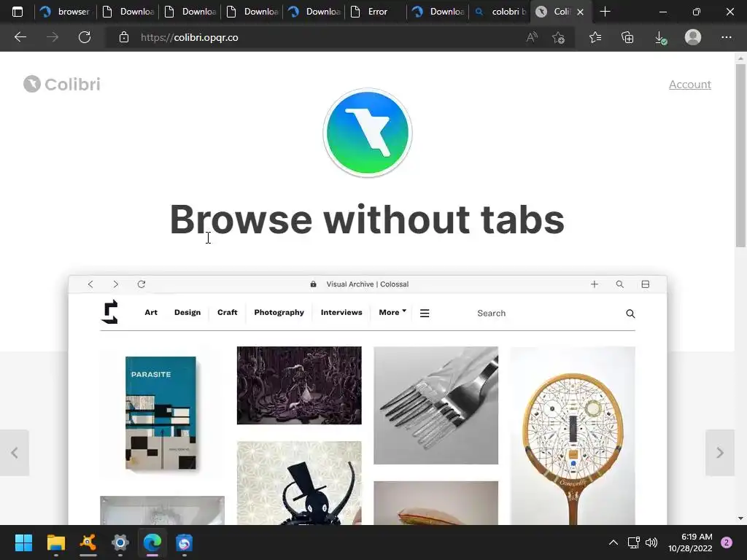Select Art in Colossal navigation

[151, 312]
